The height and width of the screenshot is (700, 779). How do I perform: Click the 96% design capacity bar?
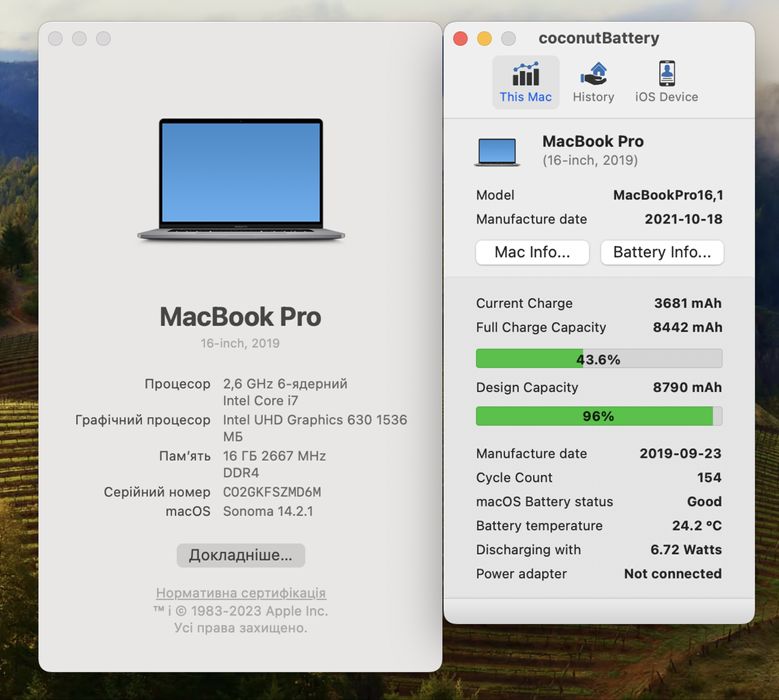pyautogui.click(x=599, y=416)
